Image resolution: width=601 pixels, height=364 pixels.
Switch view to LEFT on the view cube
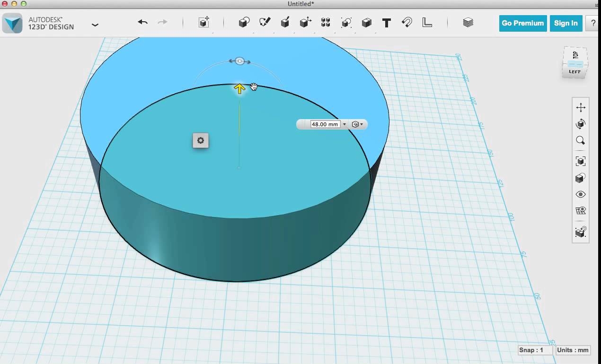click(574, 71)
